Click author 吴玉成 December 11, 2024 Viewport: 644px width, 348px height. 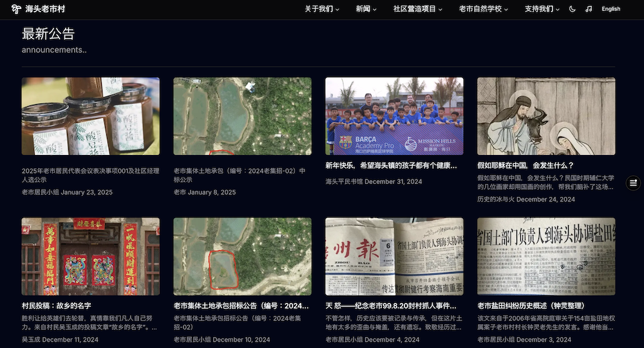[x=60, y=340]
